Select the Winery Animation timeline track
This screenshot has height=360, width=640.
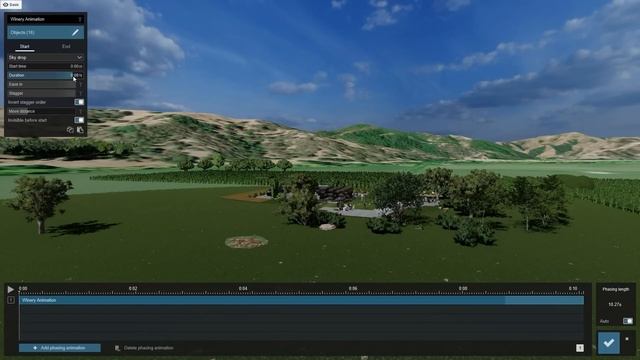point(302,300)
